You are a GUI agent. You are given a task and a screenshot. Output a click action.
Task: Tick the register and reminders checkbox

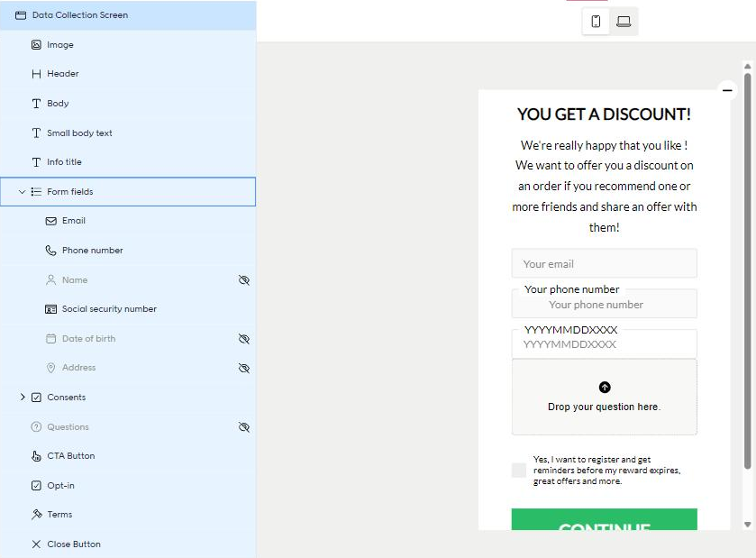click(x=519, y=471)
